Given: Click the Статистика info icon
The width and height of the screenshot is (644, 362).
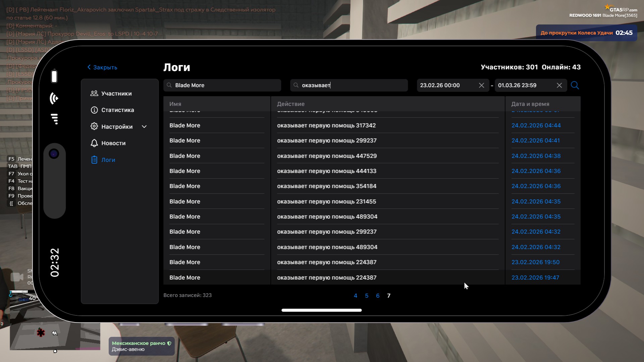Looking at the screenshot, I should [94, 110].
